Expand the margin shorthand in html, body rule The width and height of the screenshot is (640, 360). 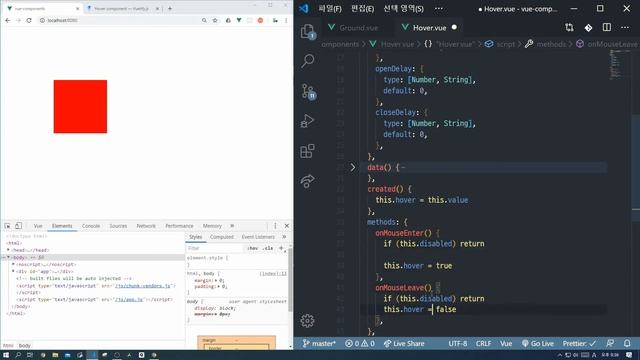[x=216, y=280]
